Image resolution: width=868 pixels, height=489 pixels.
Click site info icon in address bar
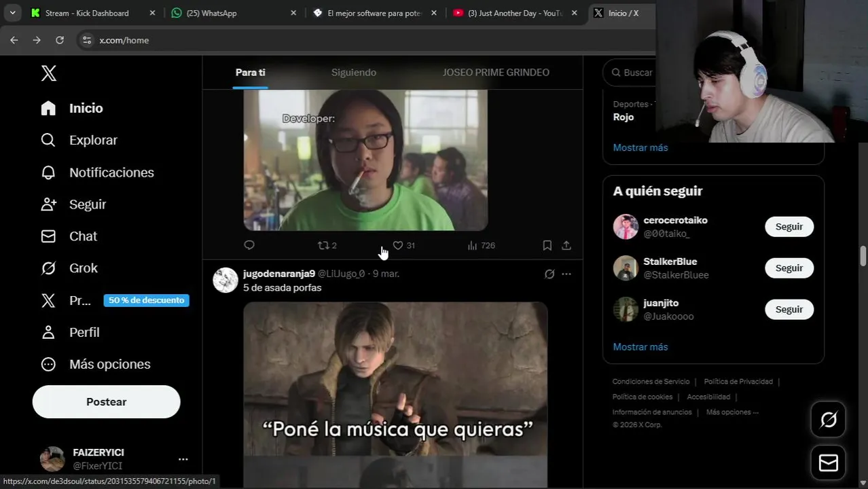(x=86, y=40)
